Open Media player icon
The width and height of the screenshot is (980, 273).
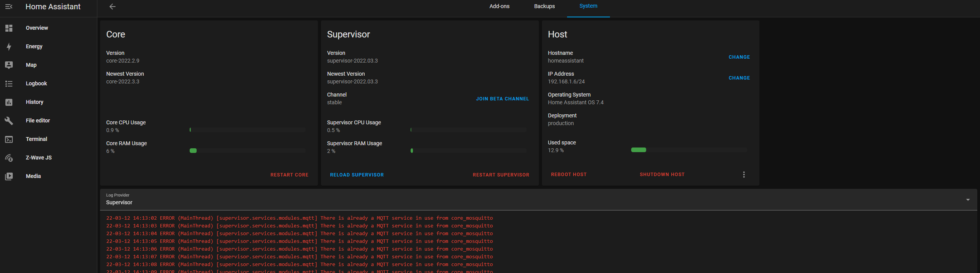[x=9, y=176]
